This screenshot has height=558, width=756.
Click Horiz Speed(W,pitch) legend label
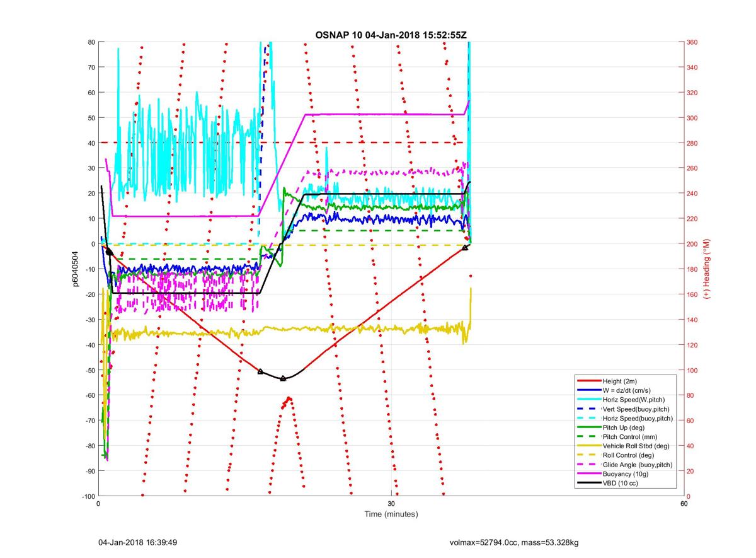point(634,400)
